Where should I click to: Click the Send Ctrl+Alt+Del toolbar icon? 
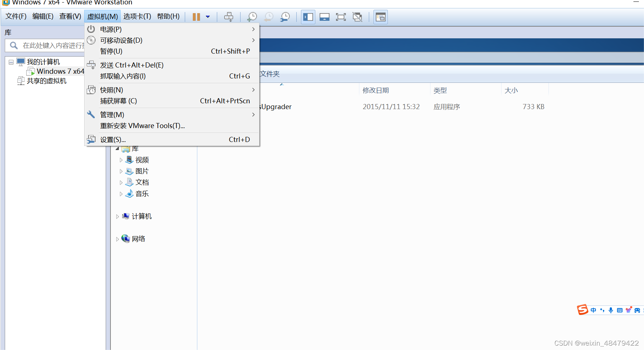pyautogui.click(x=229, y=17)
